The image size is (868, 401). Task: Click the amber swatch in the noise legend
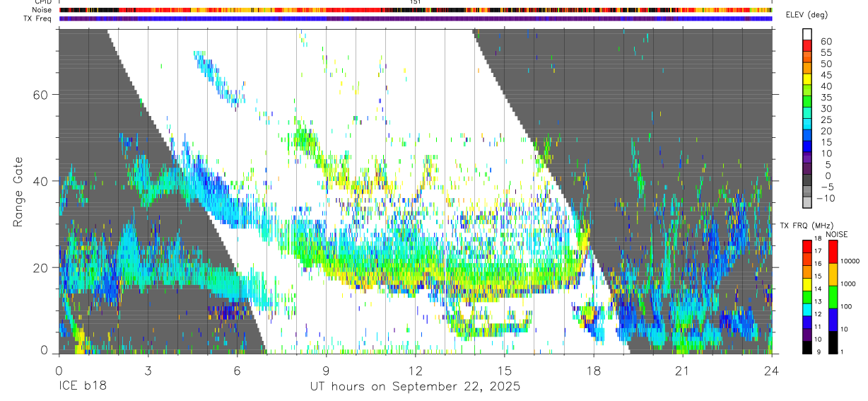point(833,274)
